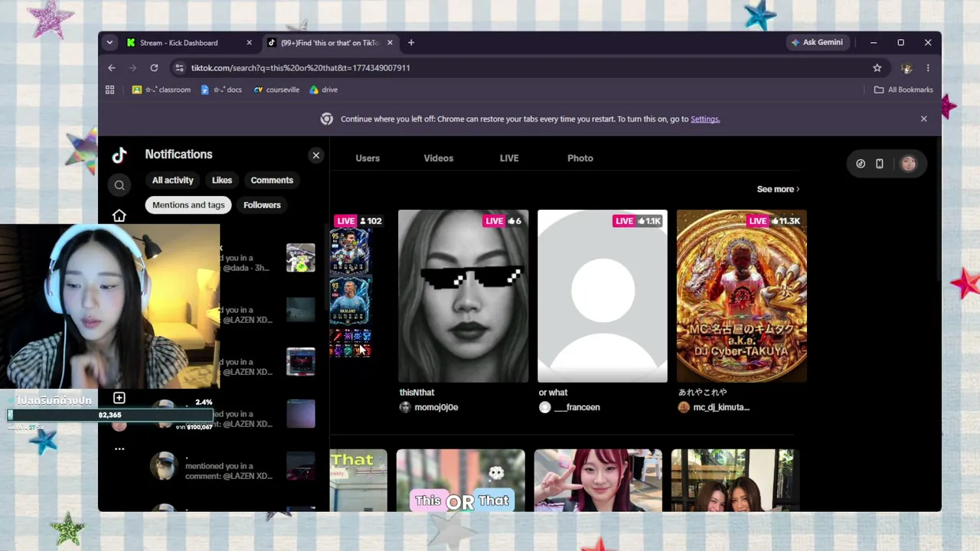Filter notifications by Likes
Screen dimensions: 980x551
tap(222, 181)
